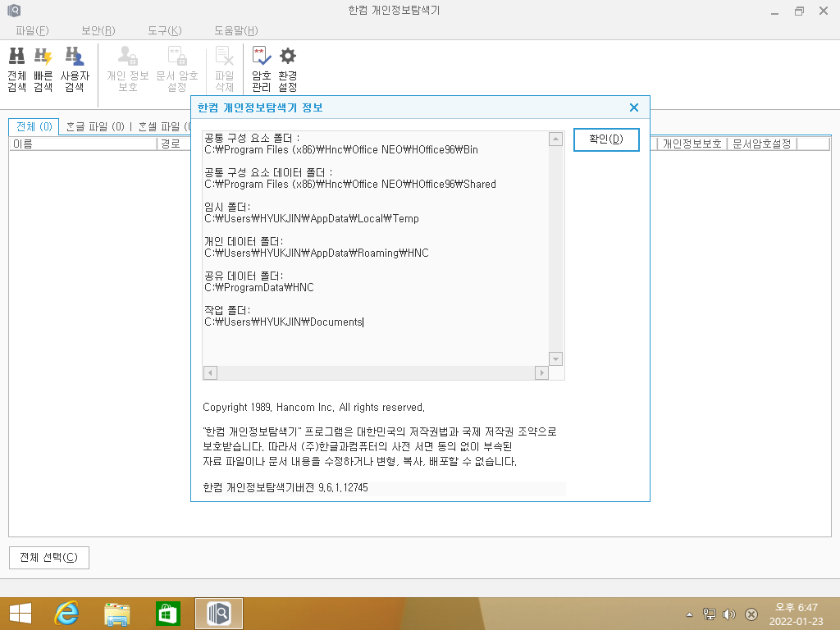
Task: Confirm with 확인(D) button
Action: pyautogui.click(x=606, y=139)
